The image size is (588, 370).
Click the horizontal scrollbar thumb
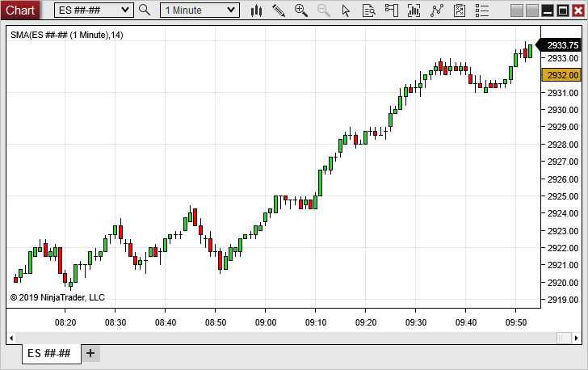click(x=563, y=337)
